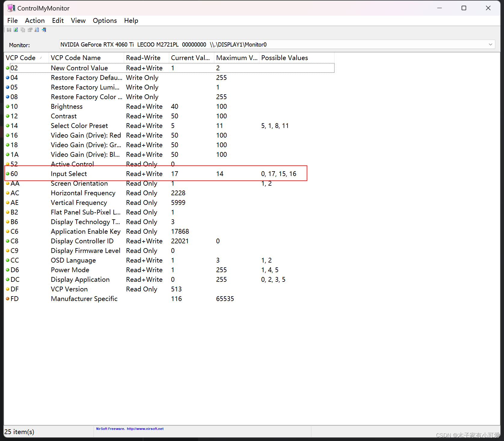Select the Restore Factory Luminance row
Screen dimensions: 504x441
[x=170, y=87]
